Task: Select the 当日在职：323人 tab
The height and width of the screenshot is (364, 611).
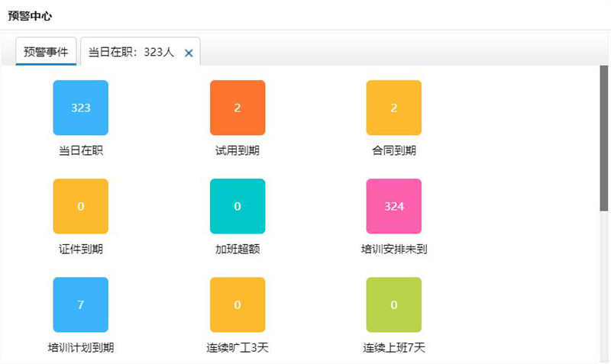Action: pyautogui.click(x=131, y=52)
